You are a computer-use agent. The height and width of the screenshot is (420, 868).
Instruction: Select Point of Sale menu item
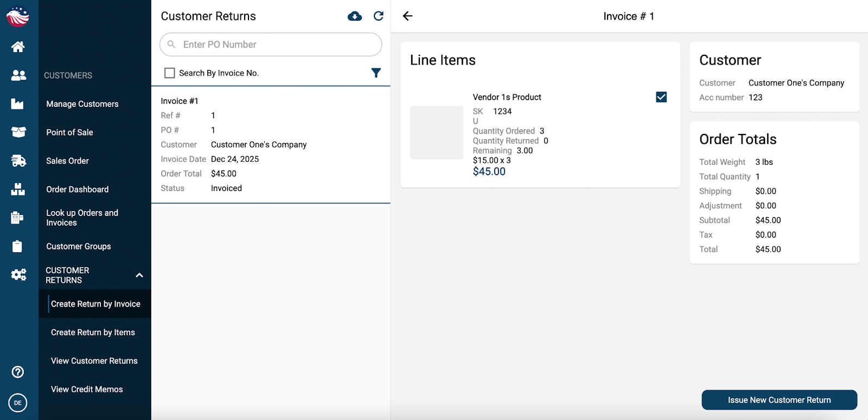(70, 132)
